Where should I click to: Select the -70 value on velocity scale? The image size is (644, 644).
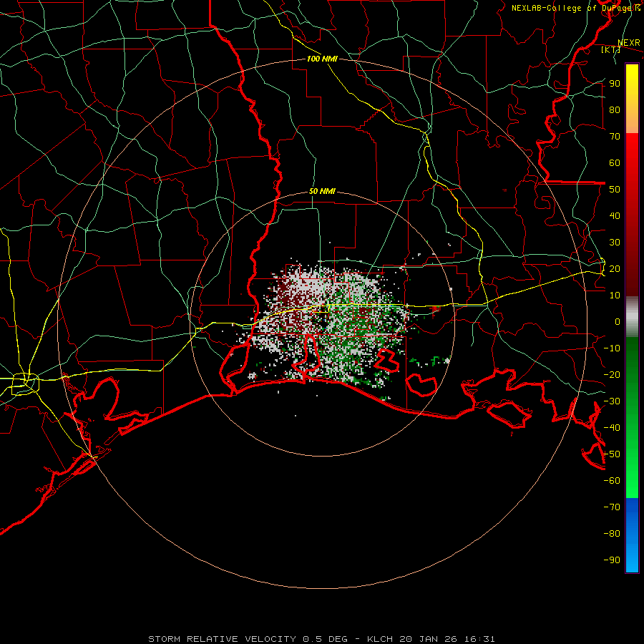[612, 507]
